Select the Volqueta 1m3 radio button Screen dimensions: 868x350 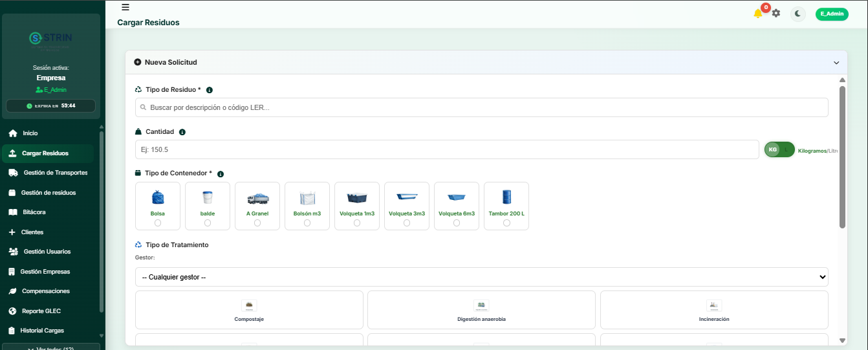(x=357, y=223)
